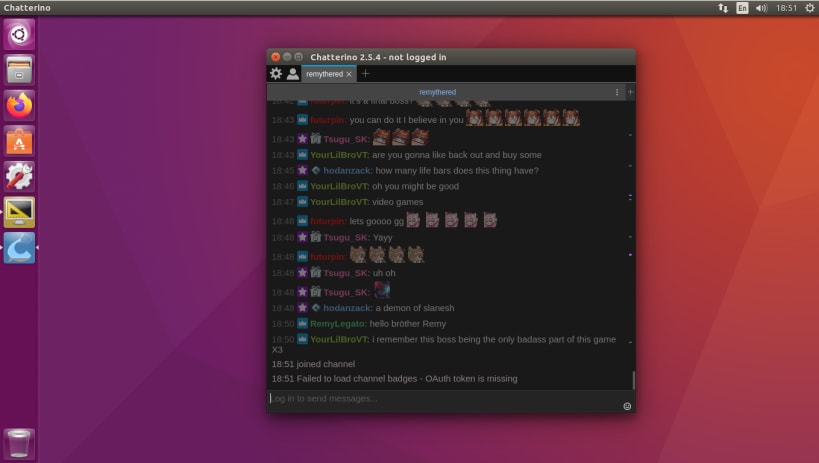
Task: Close the remythered tab
Action: pyautogui.click(x=349, y=74)
